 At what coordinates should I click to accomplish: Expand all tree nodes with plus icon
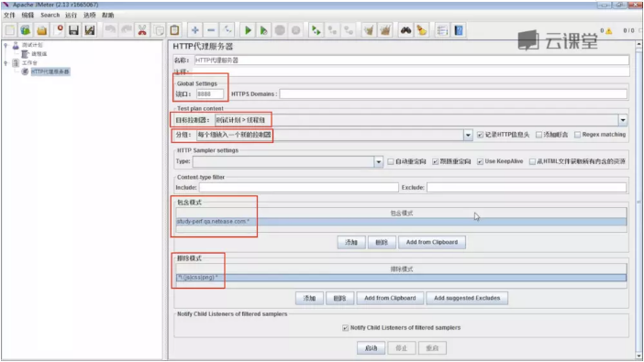[x=195, y=30]
